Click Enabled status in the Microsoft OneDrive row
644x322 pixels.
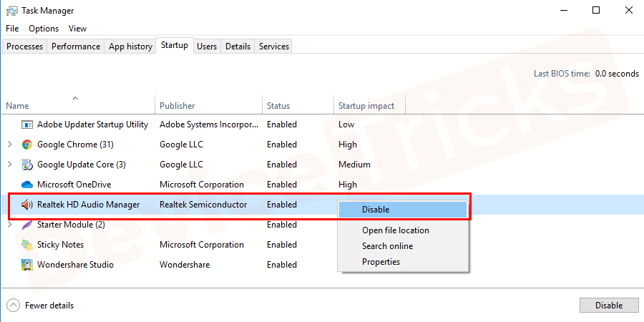point(282,185)
